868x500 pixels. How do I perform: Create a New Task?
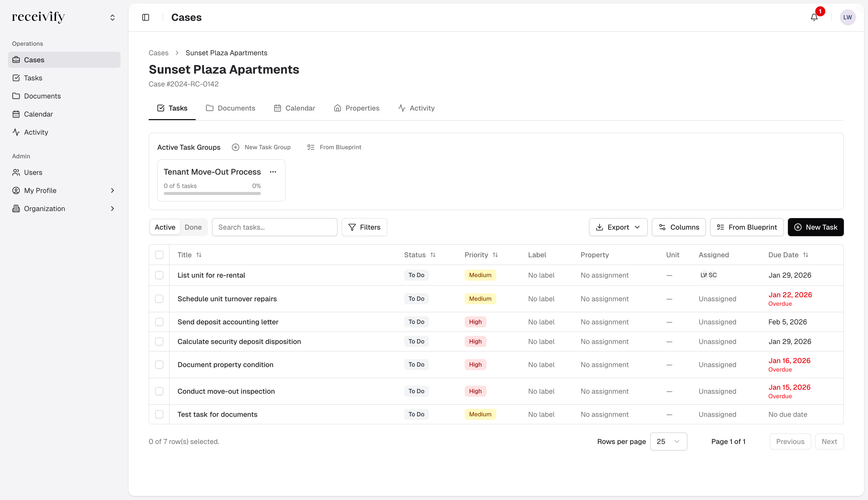click(816, 227)
